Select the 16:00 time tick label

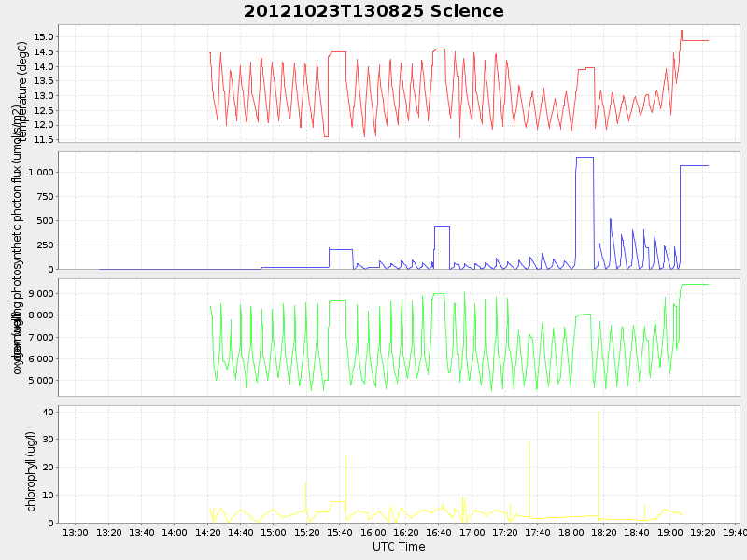tap(373, 532)
